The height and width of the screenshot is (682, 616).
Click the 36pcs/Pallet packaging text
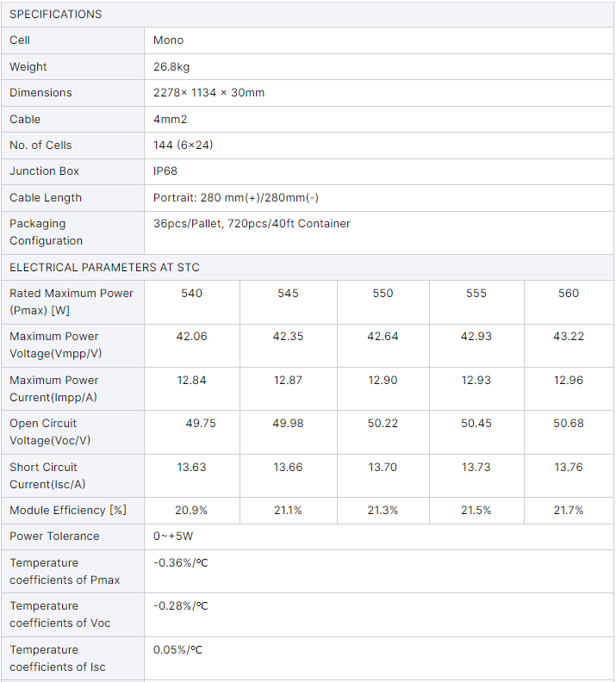pos(252,224)
